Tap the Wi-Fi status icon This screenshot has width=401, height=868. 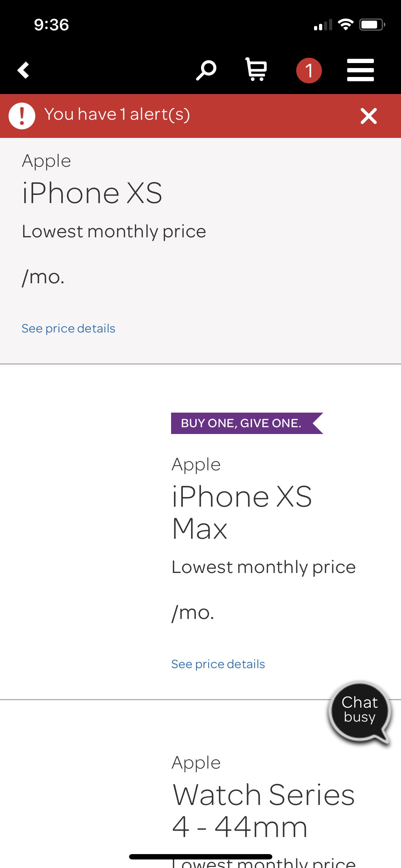click(345, 25)
